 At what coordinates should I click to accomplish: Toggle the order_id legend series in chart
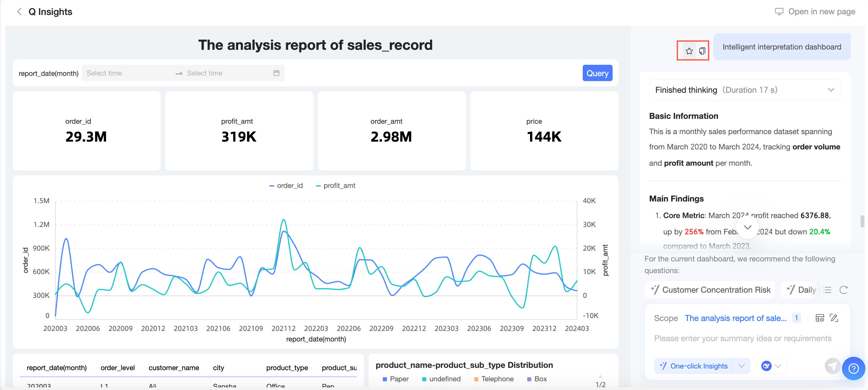(x=286, y=186)
